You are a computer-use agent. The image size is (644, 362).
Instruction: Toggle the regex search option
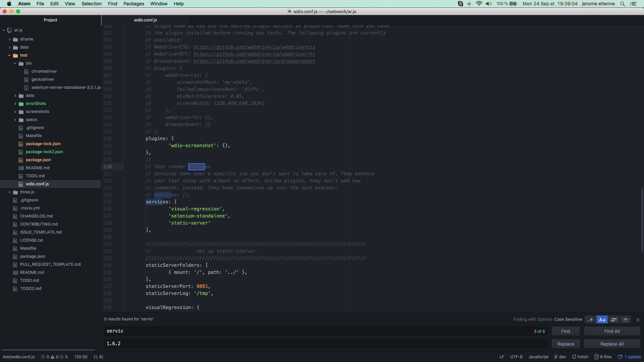(x=590, y=320)
